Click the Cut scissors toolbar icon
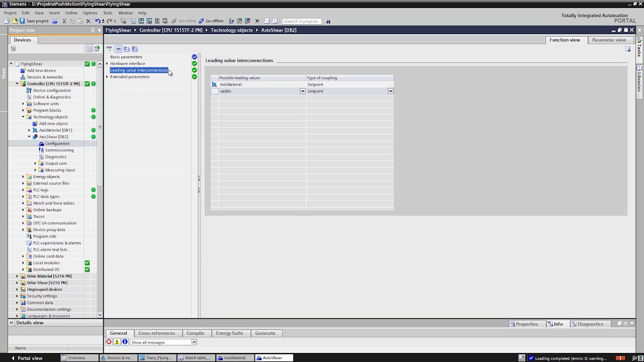This screenshot has height=362, width=644. pos(64,21)
